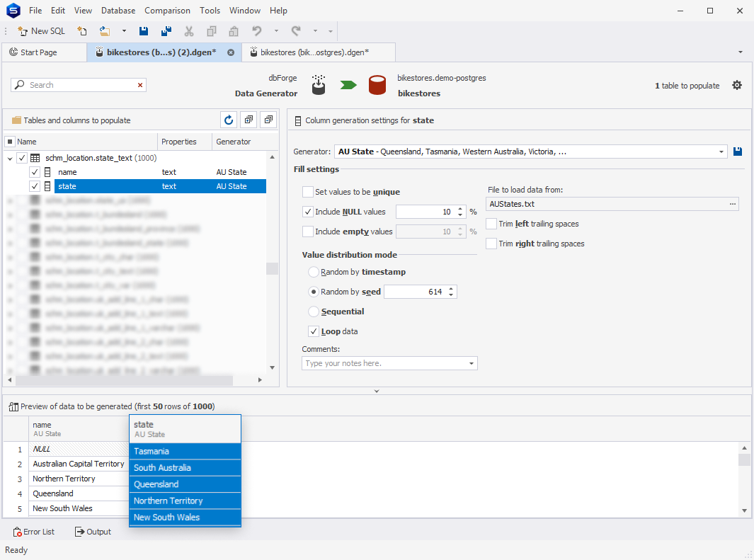
Task: Click the Redo arrow icon
Action: (x=296, y=31)
